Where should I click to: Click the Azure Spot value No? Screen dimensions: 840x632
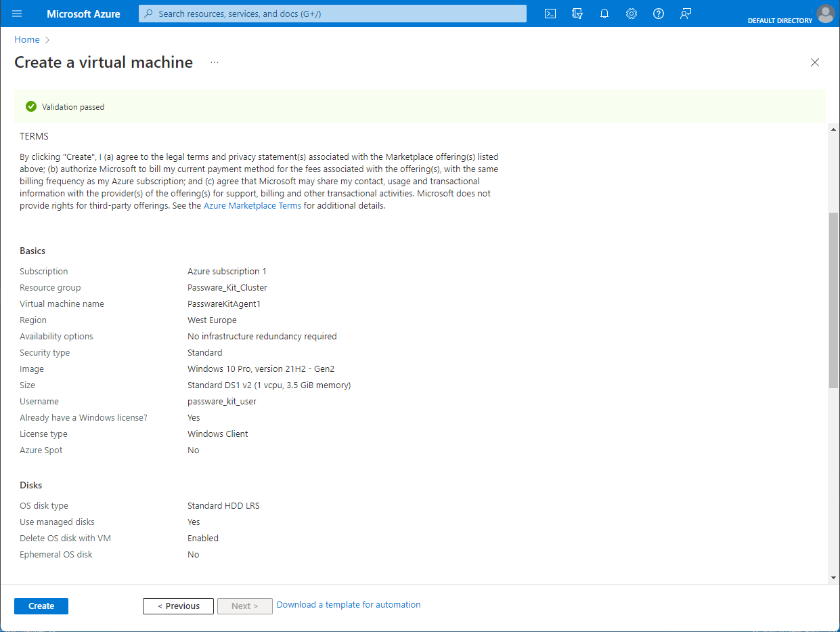[x=194, y=450]
